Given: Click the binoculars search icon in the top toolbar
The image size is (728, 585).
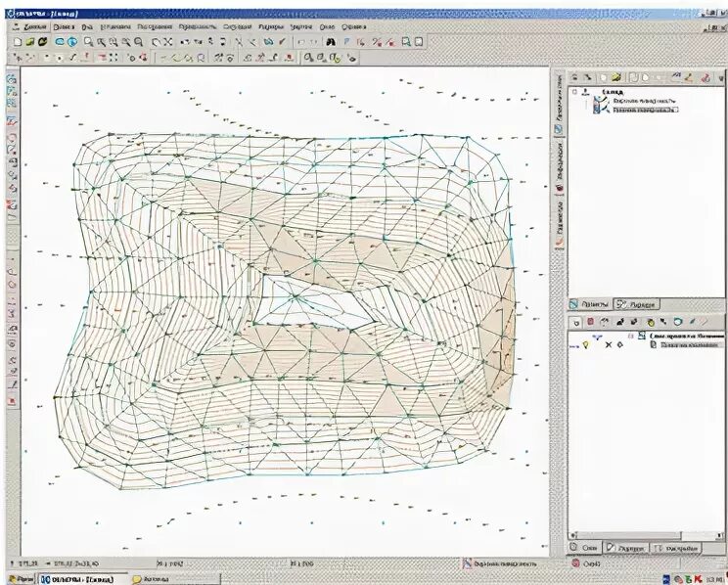Looking at the screenshot, I should tap(331, 42).
